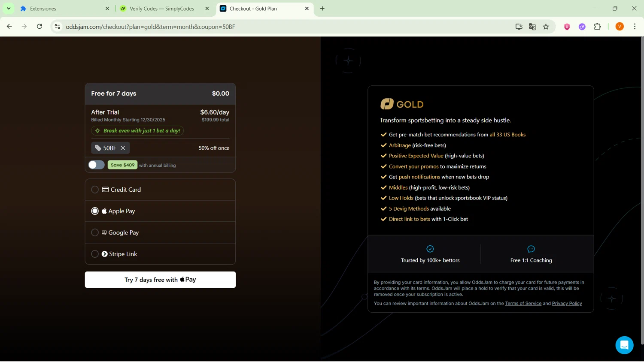Open the Privacy Policy link
This screenshot has height=362, width=644.
pos(567,304)
